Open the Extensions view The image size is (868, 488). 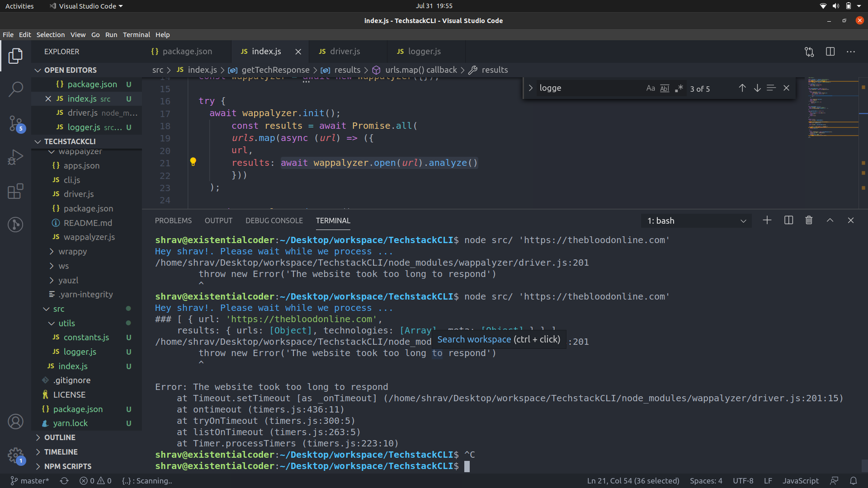(x=15, y=191)
